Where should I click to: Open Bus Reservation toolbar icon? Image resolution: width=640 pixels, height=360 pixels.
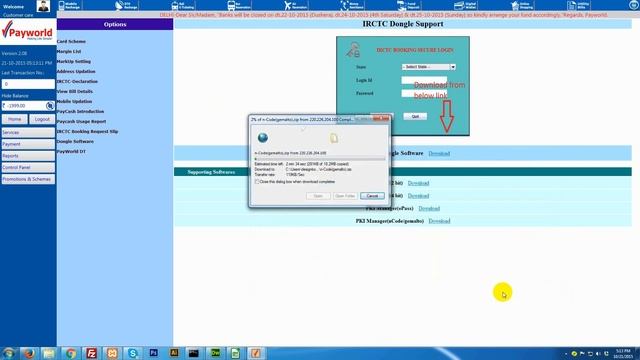tap(239, 6)
